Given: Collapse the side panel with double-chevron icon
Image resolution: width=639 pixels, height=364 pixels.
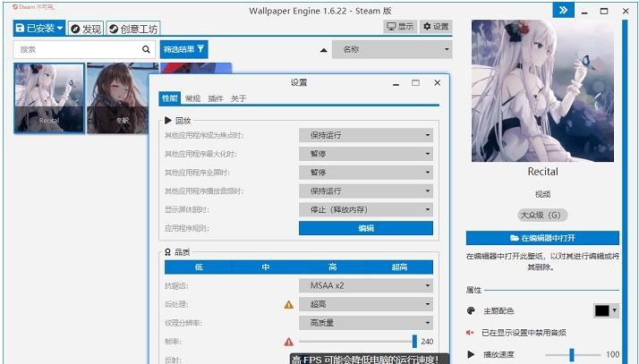Looking at the screenshot, I should click(x=564, y=10).
